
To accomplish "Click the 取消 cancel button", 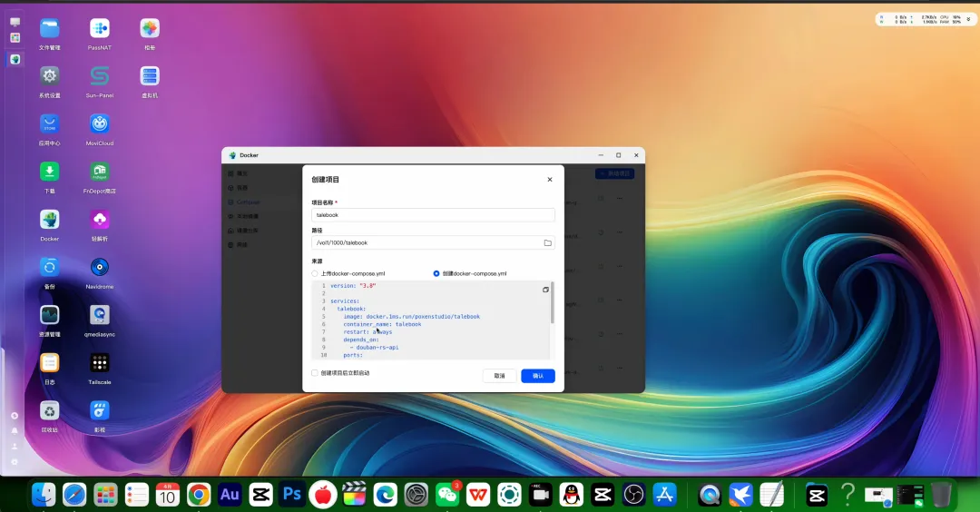I will pyautogui.click(x=499, y=376).
